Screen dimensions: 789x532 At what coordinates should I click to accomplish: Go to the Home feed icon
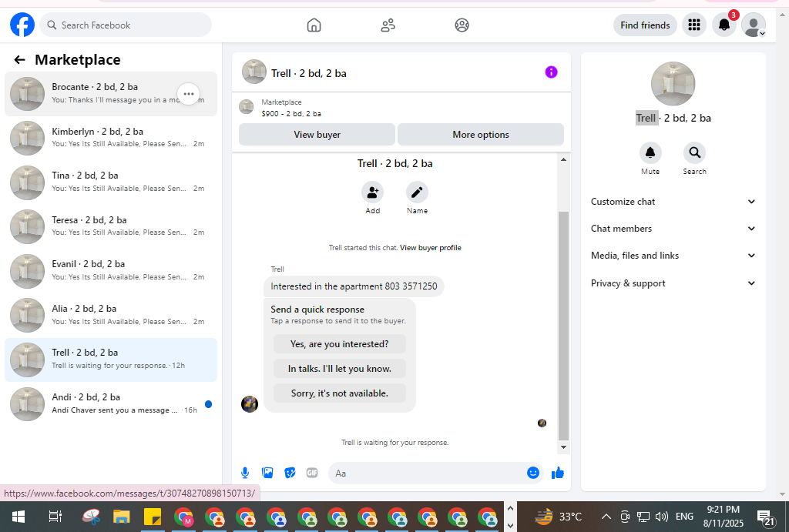pos(314,25)
